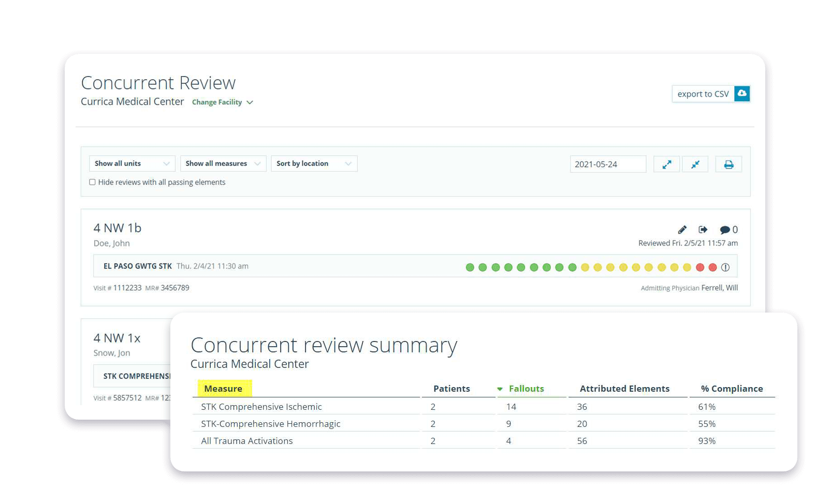Viewport: 830px width, 504px height.
Task: Click the Change Facility link
Action: tap(217, 102)
